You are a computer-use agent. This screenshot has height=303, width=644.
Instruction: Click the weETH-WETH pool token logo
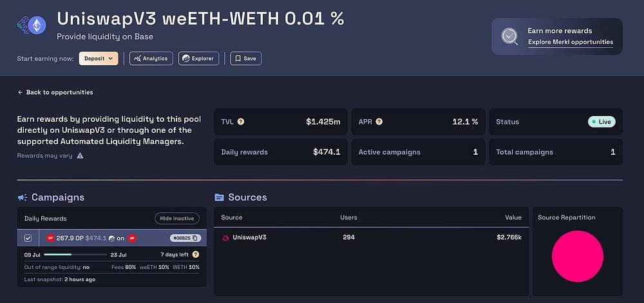pos(32,25)
